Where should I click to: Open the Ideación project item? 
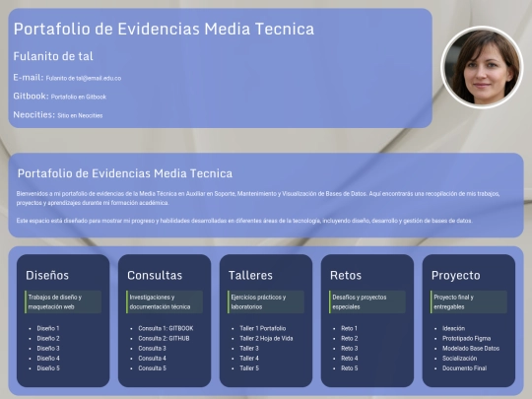453,328
